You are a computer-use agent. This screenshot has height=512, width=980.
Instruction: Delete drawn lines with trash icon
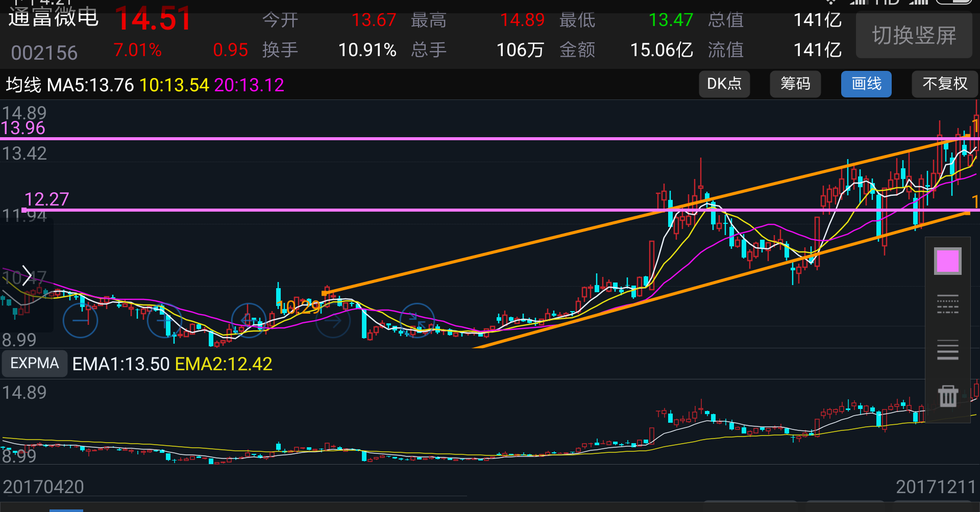948,396
